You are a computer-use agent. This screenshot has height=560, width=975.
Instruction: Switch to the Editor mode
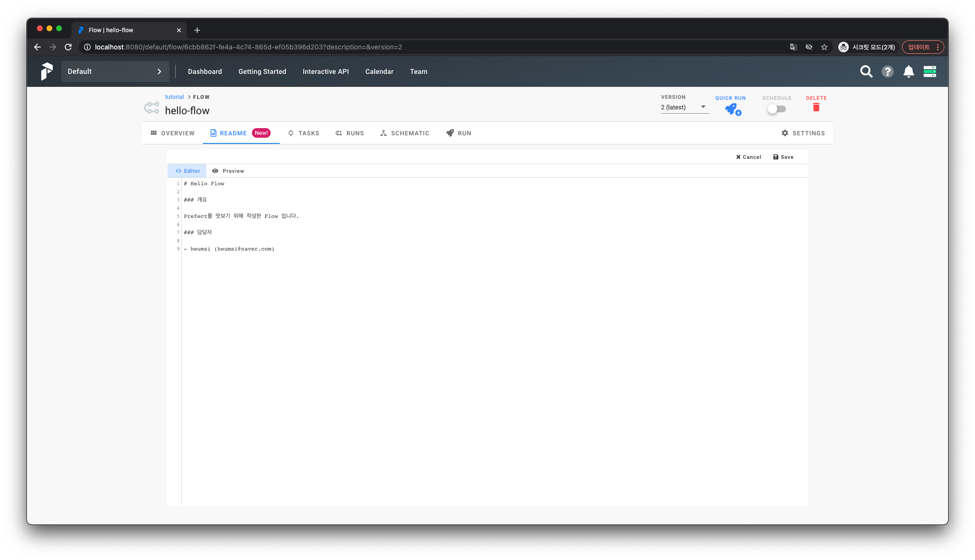click(188, 171)
